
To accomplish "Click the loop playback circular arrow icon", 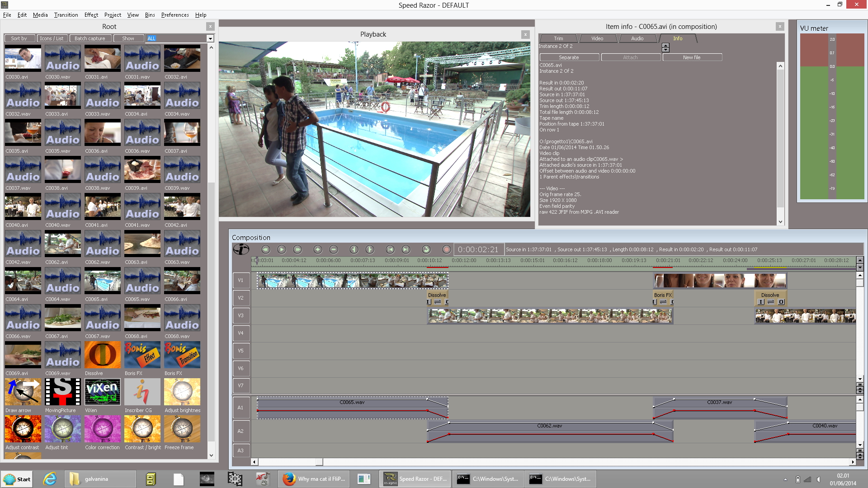I will tap(426, 249).
